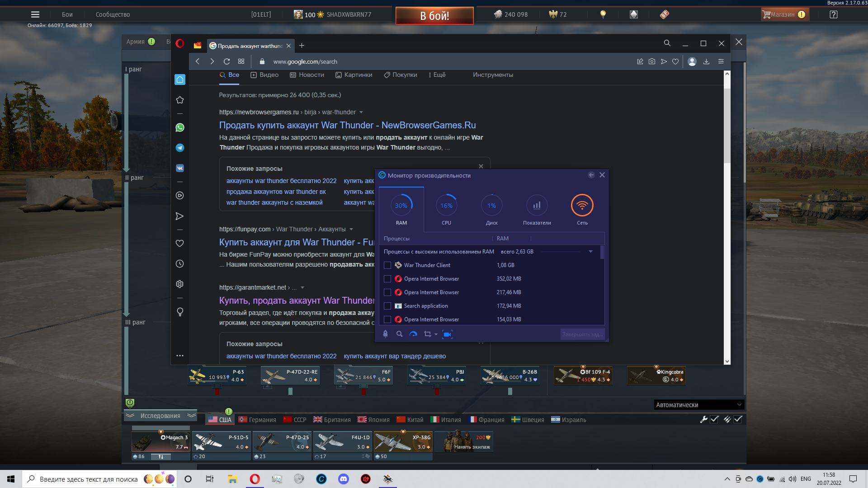Check the 217,46 MB Opera process
Image resolution: width=868 pixels, height=488 pixels.
(387, 292)
